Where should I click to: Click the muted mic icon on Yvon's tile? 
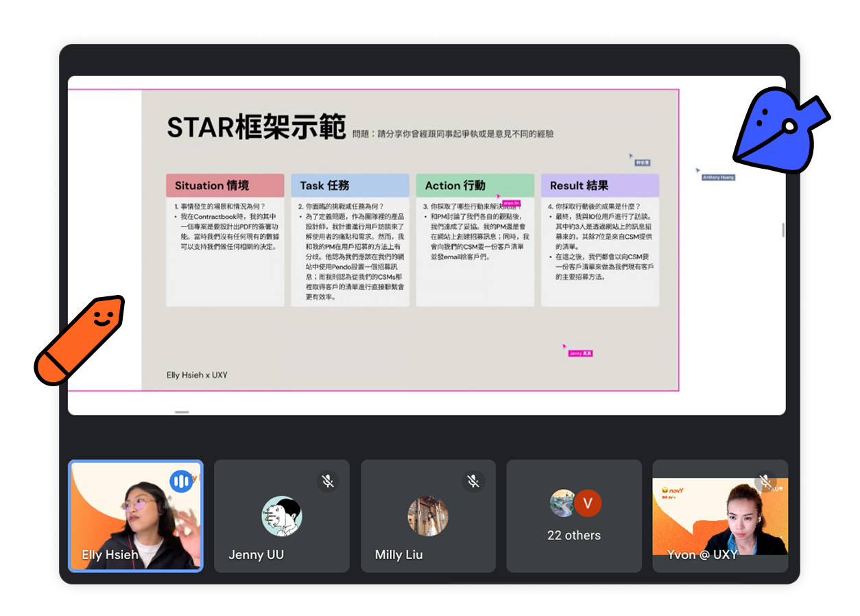(766, 482)
